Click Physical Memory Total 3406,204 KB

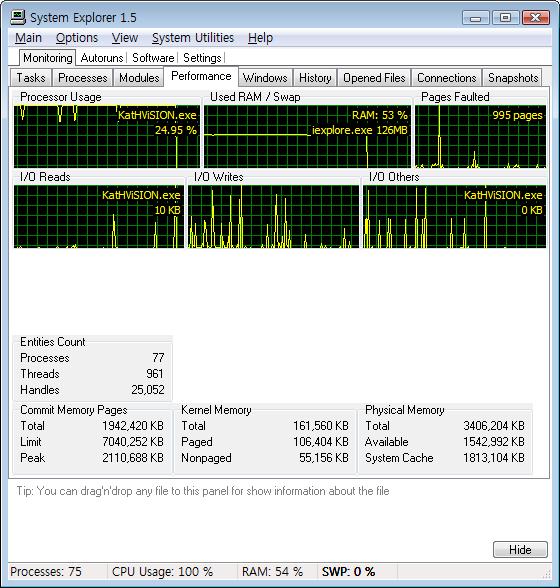494,426
